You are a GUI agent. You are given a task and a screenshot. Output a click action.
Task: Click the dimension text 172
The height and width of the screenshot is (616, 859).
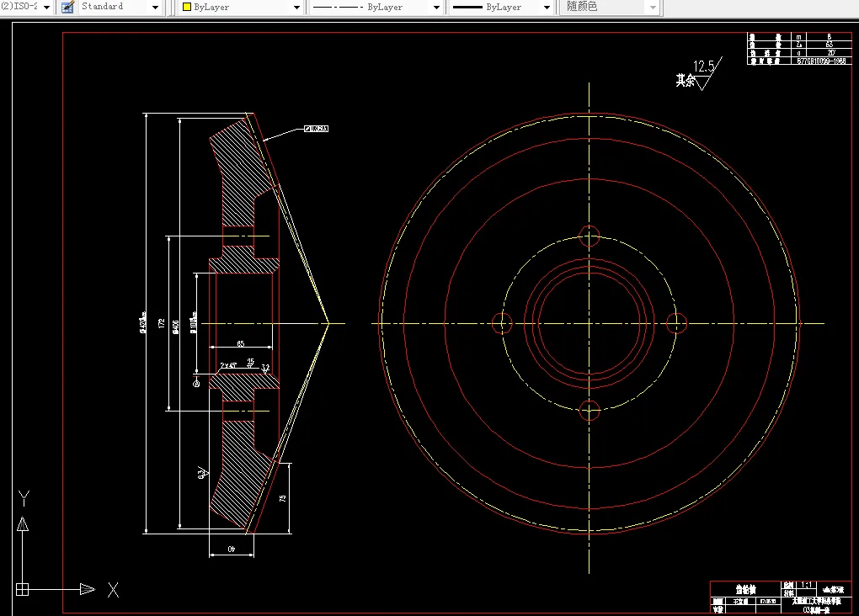click(x=161, y=323)
